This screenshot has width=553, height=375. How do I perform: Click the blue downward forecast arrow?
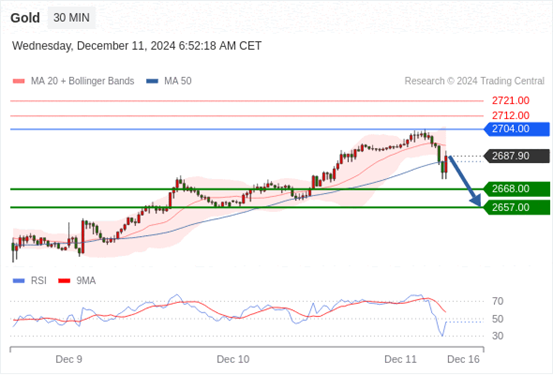tap(465, 182)
